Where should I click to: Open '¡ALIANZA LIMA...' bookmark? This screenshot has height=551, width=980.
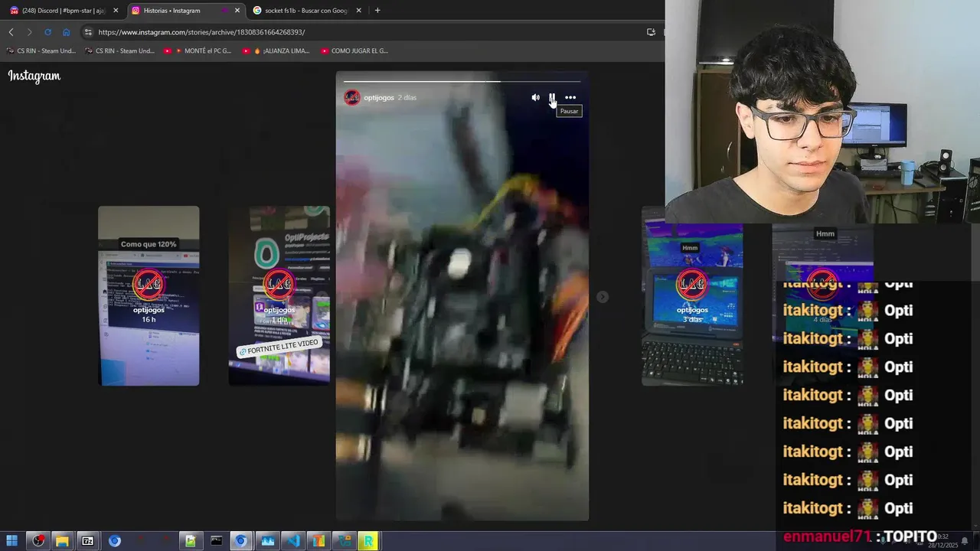276,51
